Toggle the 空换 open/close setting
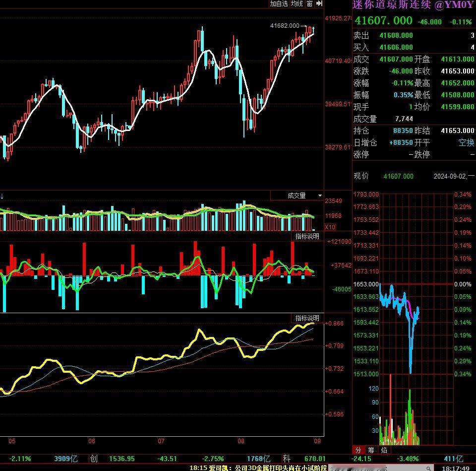 pyautogui.click(x=466, y=142)
